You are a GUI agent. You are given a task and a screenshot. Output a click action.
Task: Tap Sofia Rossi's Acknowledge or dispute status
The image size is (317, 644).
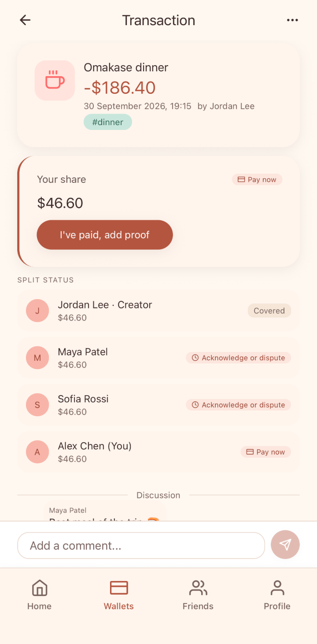pos(238,405)
